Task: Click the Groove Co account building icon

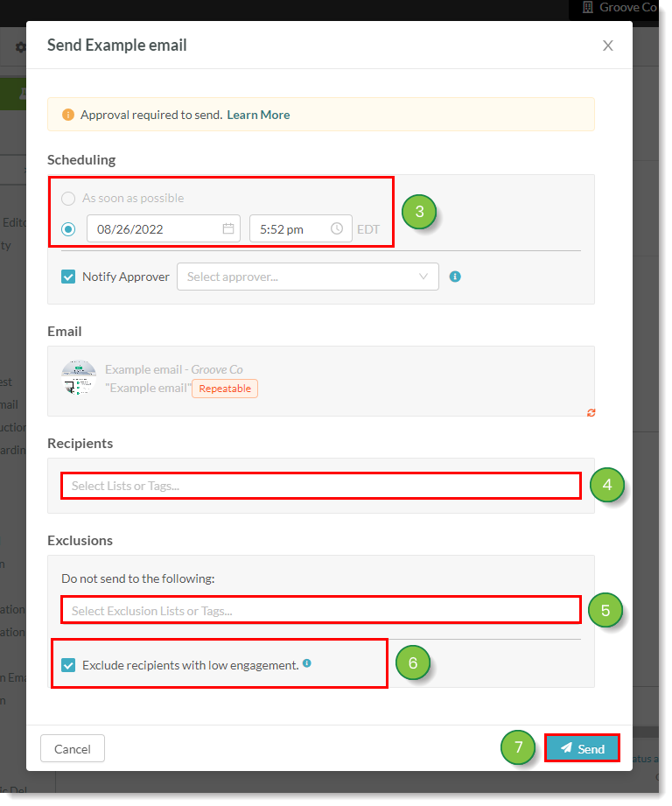Action: coord(588,7)
